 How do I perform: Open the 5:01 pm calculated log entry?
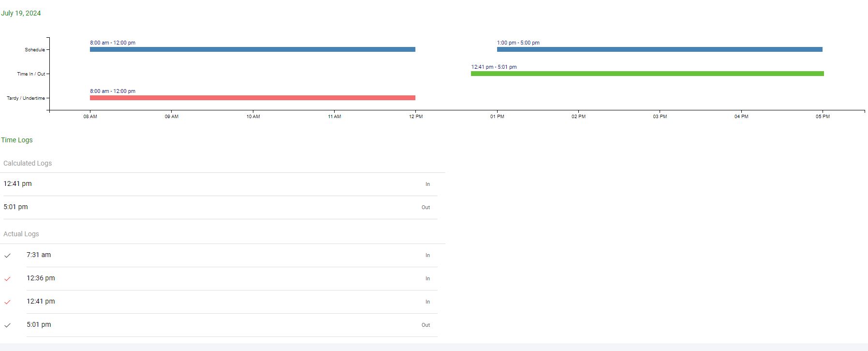15,207
